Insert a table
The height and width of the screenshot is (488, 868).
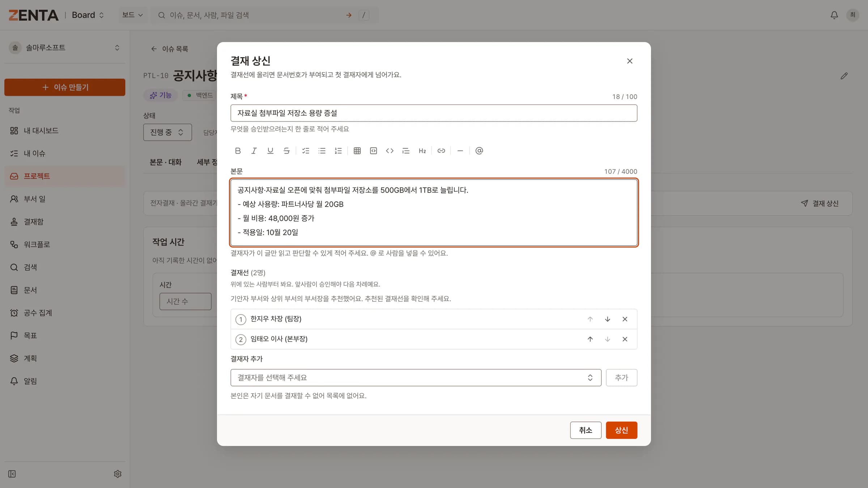point(357,151)
